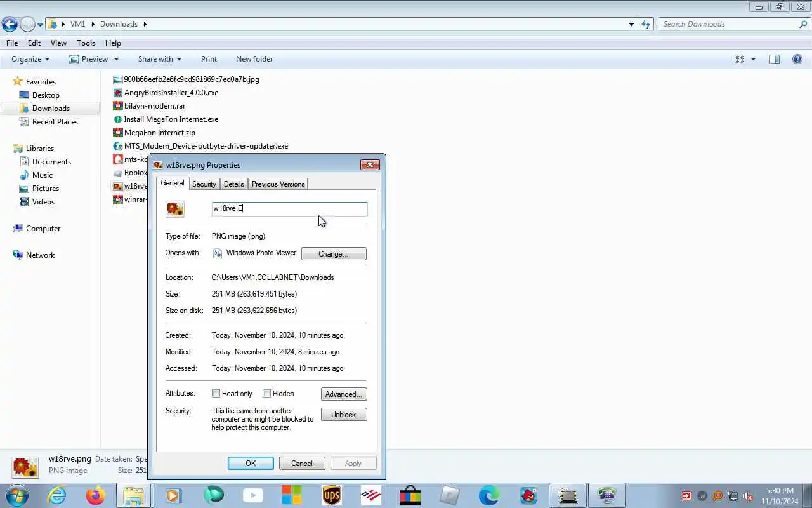Click the Change... button for Opens with

pyautogui.click(x=334, y=253)
